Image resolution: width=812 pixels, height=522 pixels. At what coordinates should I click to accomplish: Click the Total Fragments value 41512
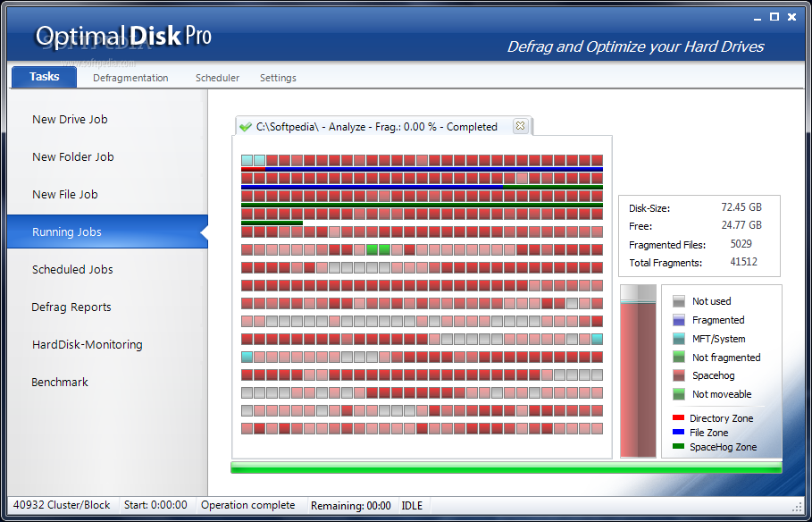tap(743, 262)
